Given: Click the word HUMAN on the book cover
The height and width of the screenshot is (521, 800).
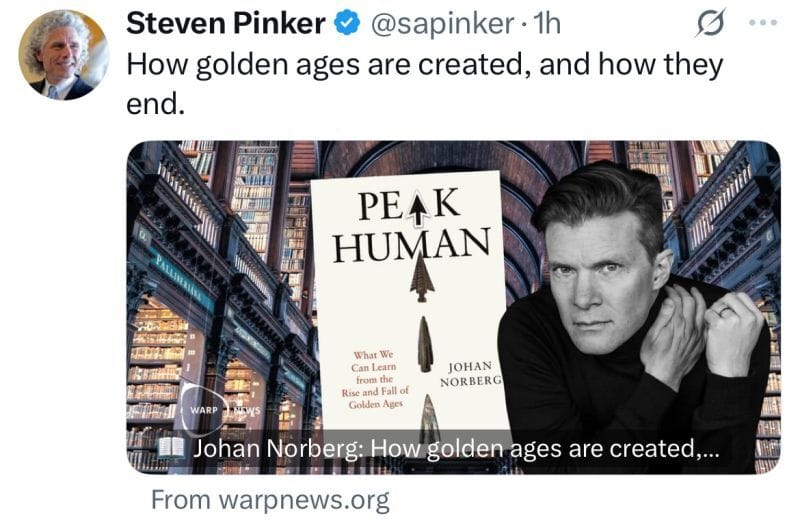Looking at the screenshot, I should pyautogui.click(x=412, y=246).
